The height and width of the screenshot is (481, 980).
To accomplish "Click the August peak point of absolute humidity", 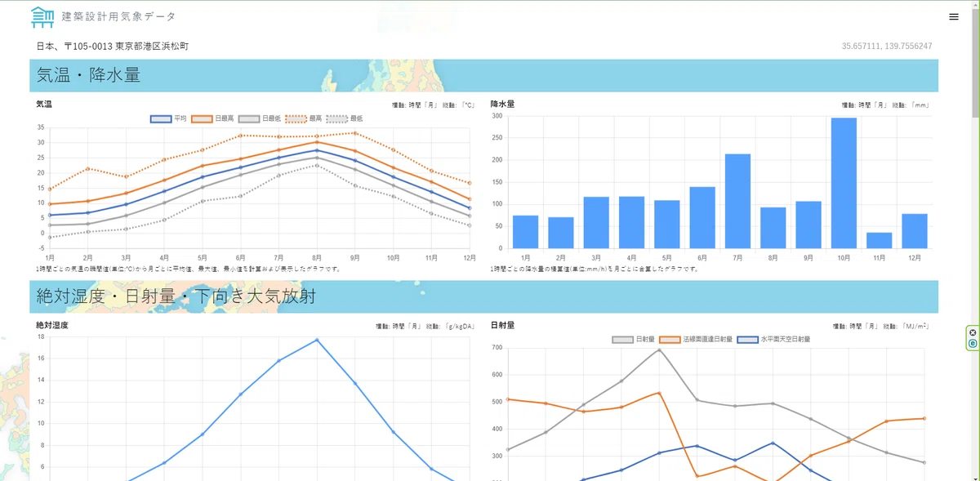I will (317, 340).
